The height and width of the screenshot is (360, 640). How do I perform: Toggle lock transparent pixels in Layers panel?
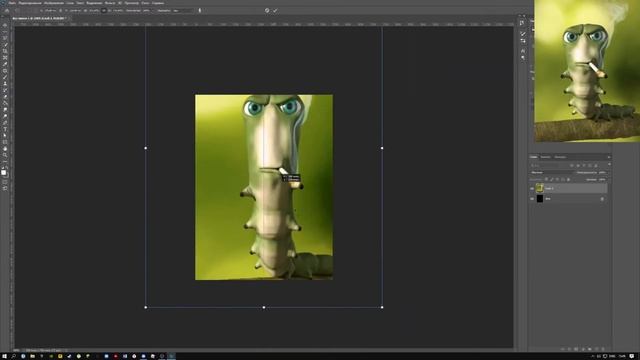tap(547, 180)
